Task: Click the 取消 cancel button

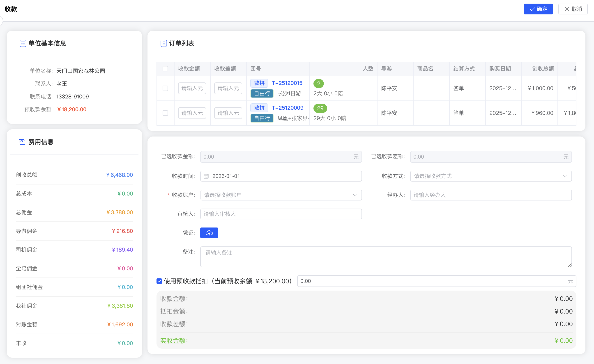Action: (573, 9)
